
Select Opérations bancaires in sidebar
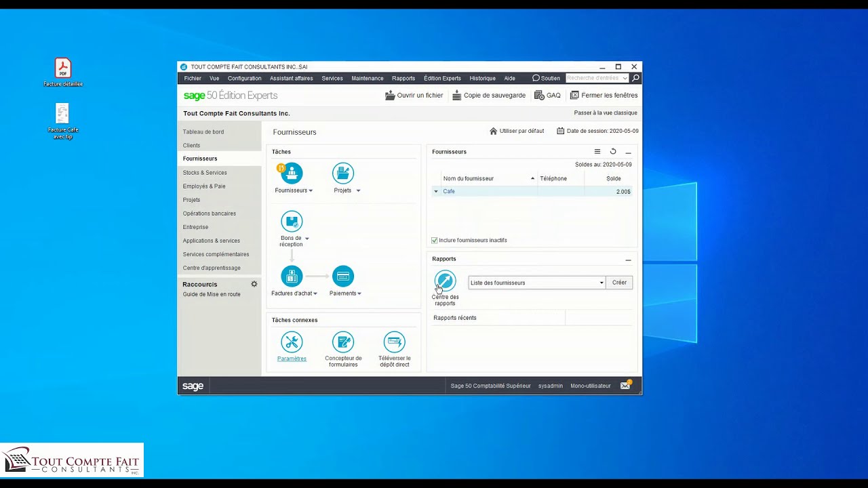pyautogui.click(x=210, y=213)
